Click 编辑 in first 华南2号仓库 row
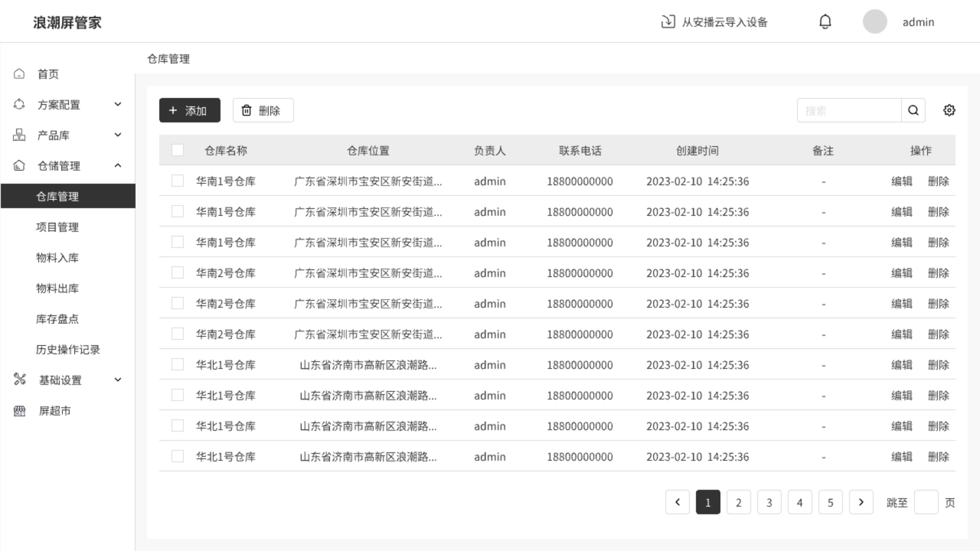Viewport: 980px width, 551px height. 901,273
